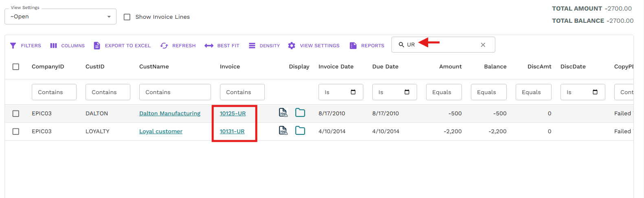Open invoice link 10125-UR
644x198 pixels.
click(x=233, y=114)
